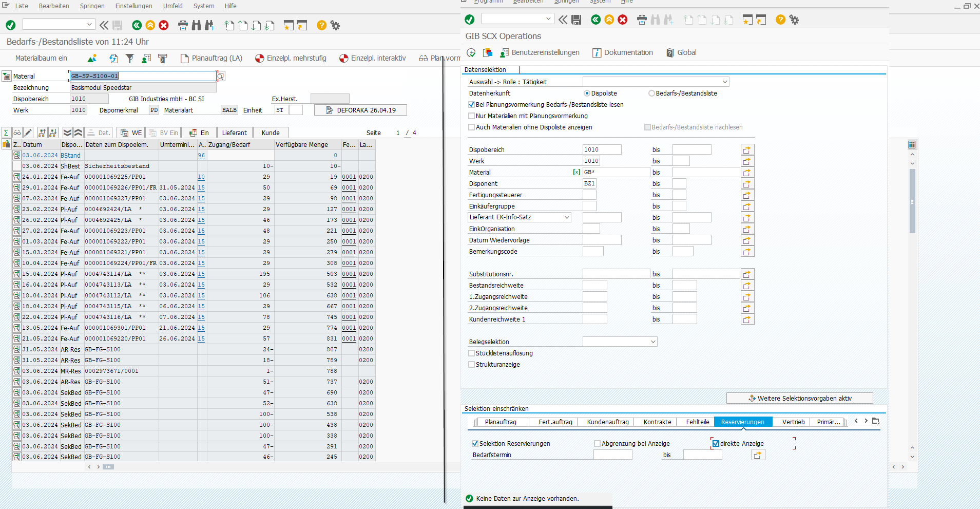This screenshot has height=509, width=980.
Task: Click the Weitere Selektionsvorgaben aktiv button
Action: (x=799, y=399)
